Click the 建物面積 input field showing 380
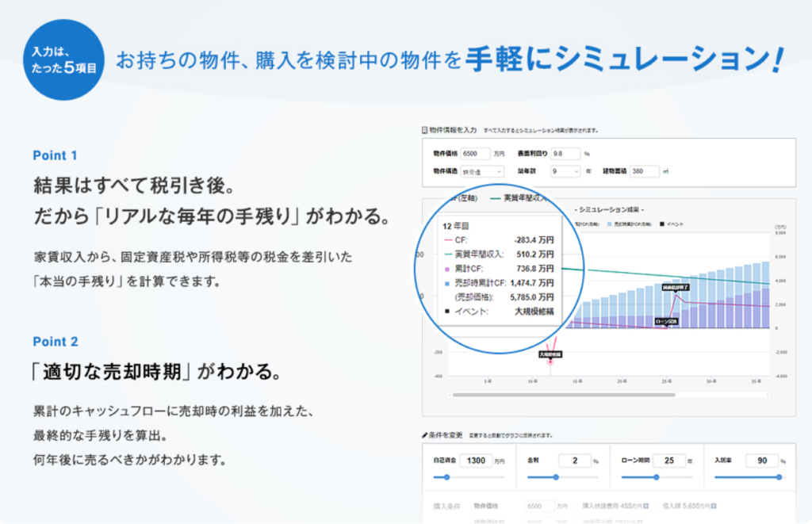The image size is (812, 524). pos(645,170)
